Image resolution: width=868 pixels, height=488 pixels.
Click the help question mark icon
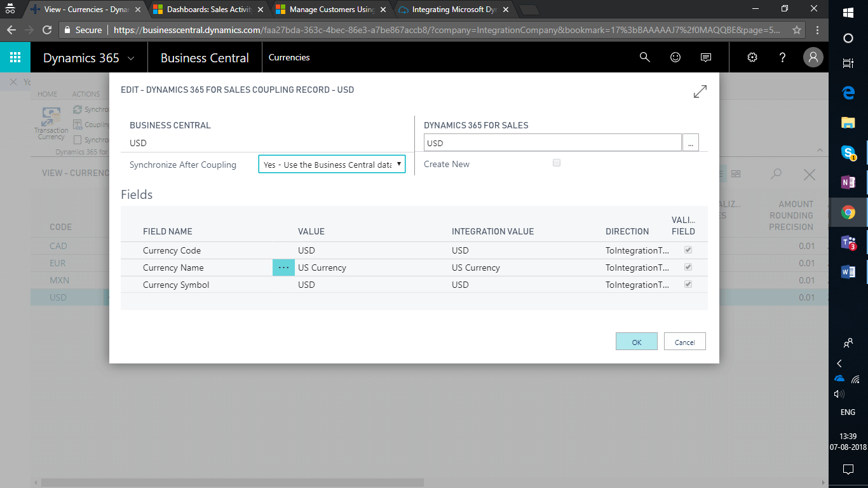pos(782,57)
